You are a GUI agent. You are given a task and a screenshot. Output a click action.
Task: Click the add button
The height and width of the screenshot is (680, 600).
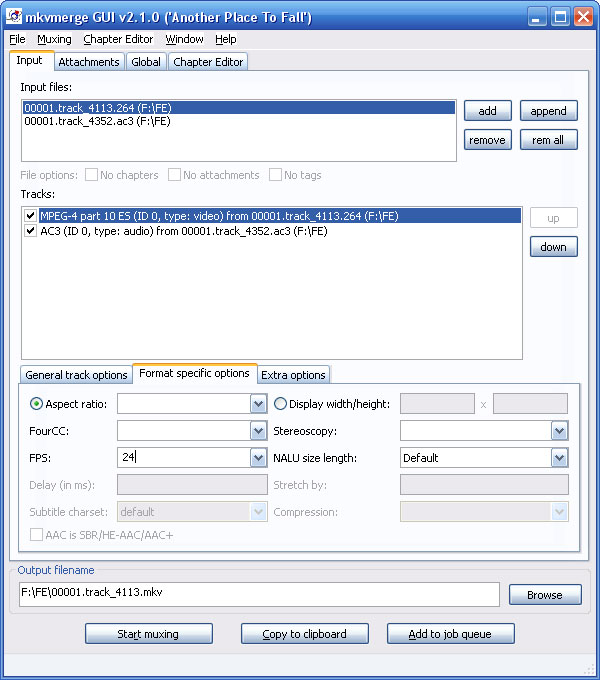tap(488, 111)
